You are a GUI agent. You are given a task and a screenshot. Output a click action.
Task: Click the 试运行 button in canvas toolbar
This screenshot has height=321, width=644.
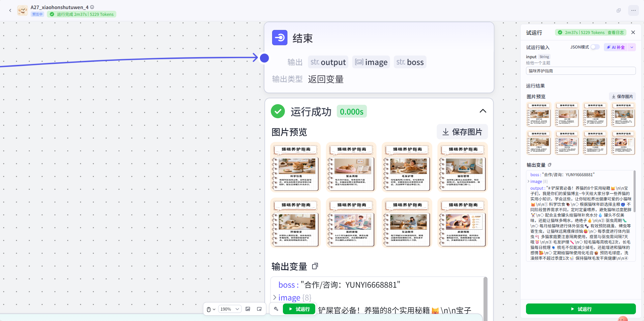click(299, 309)
